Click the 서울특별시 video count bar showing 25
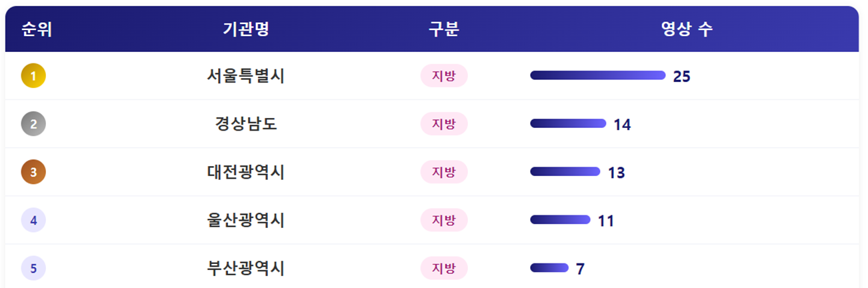The height and width of the screenshot is (288, 868). point(597,75)
